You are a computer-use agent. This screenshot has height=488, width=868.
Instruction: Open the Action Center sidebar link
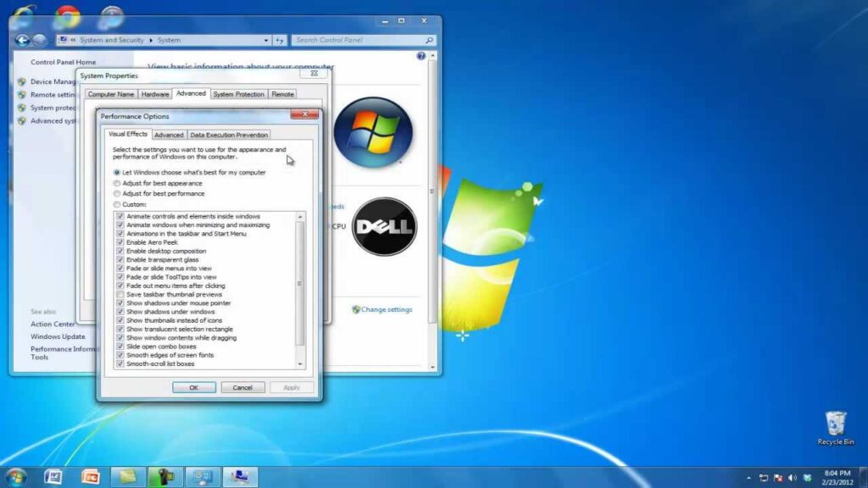[53, 324]
